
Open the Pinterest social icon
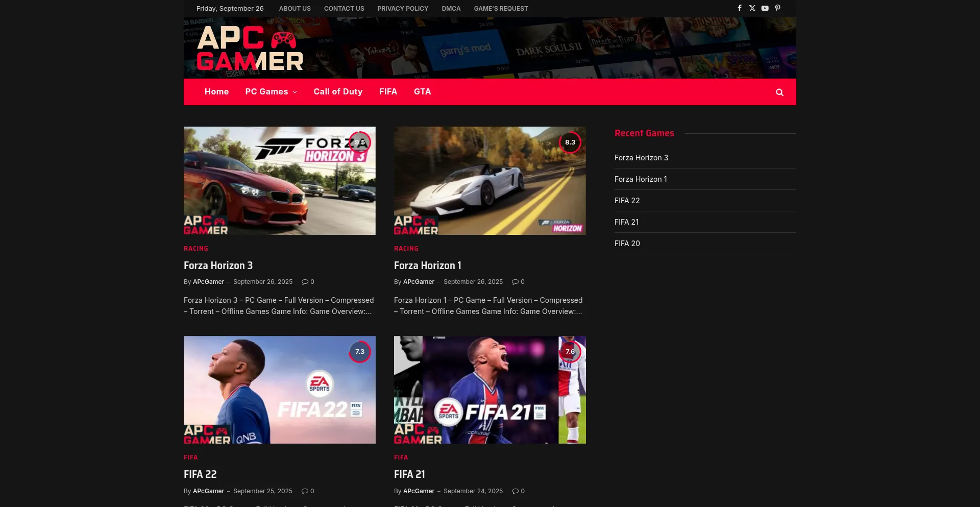click(777, 8)
